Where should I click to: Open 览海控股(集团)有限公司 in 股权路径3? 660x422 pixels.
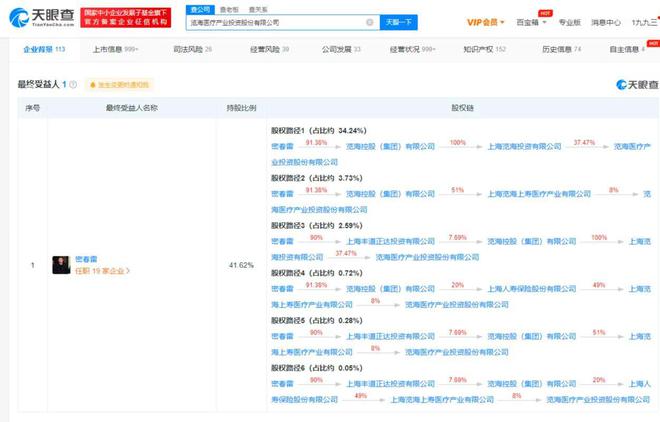point(532,242)
